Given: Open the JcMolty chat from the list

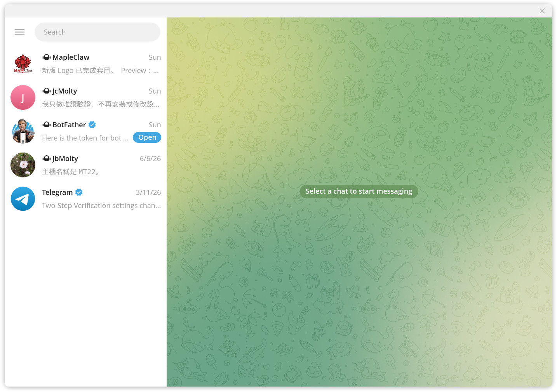Looking at the screenshot, I should pos(86,97).
